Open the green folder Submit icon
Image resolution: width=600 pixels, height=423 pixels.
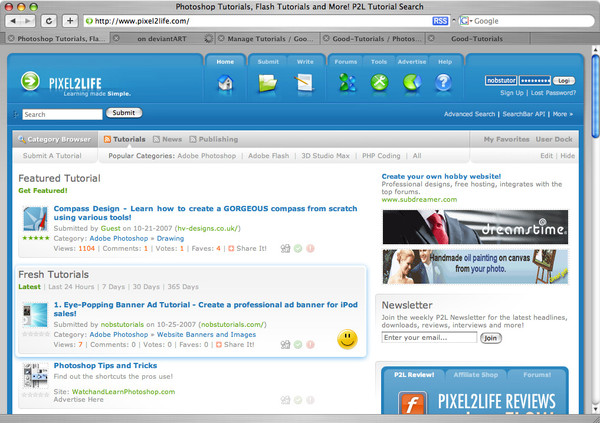pos(267,82)
